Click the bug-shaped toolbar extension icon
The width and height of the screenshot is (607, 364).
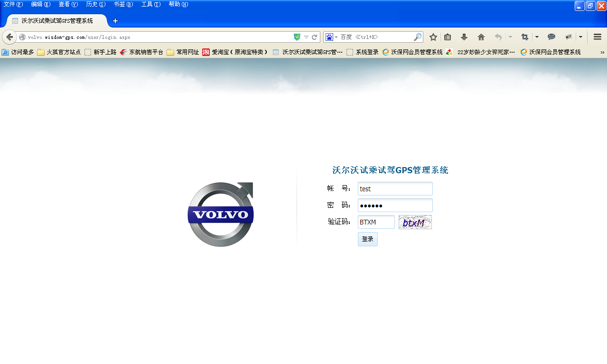click(569, 37)
